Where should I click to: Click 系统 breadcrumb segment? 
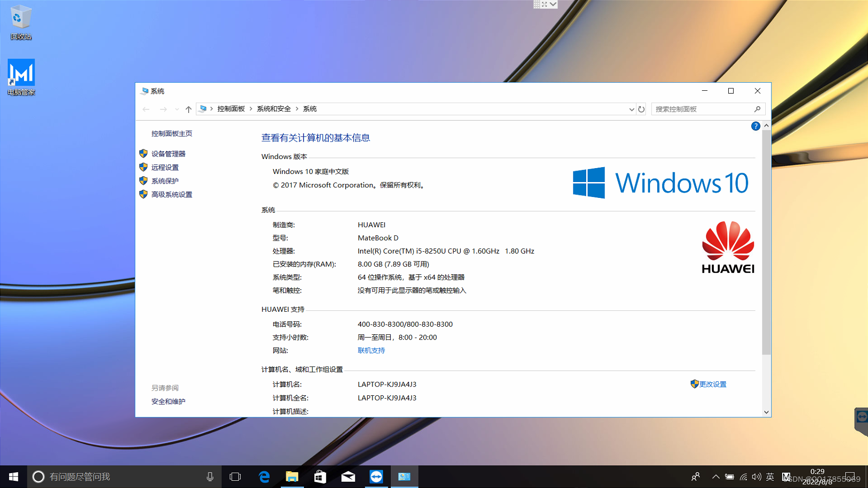point(310,109)
